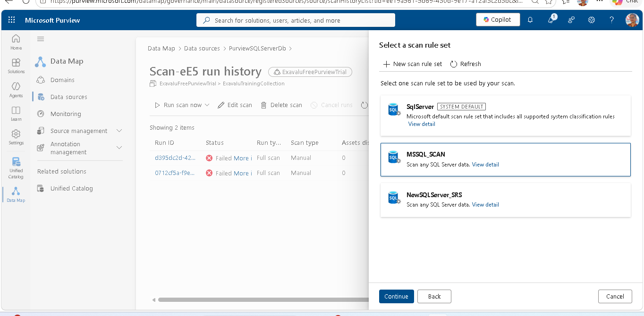The width and height of the screenshot is (644, 316).
Task: Click failed status icon for run 0712cf5a
Action: (209, 173)
